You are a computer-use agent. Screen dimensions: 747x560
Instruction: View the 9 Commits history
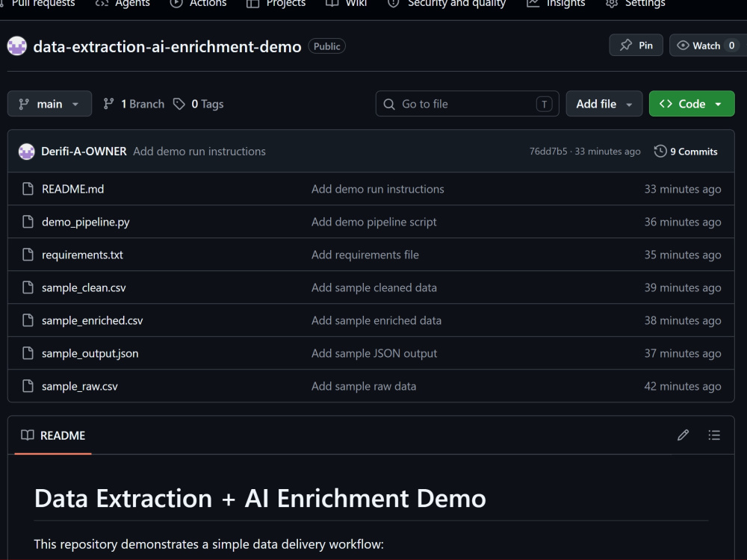click(686, 152)
